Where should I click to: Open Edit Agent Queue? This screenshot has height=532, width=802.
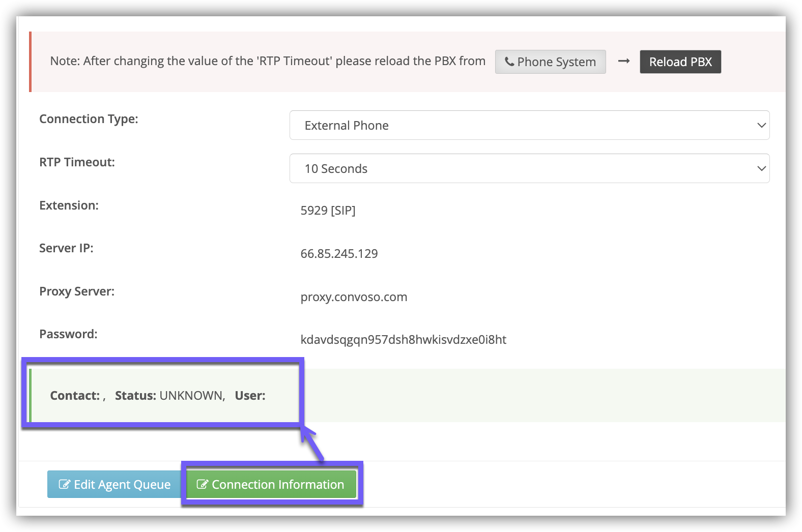(114, 484)
